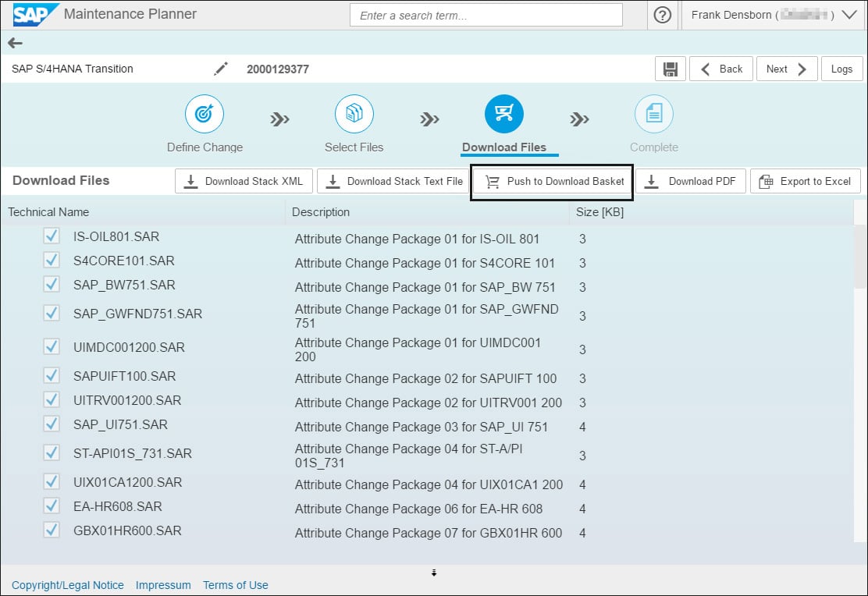
Task: Go to the Next step
Action: pos(787,69)
